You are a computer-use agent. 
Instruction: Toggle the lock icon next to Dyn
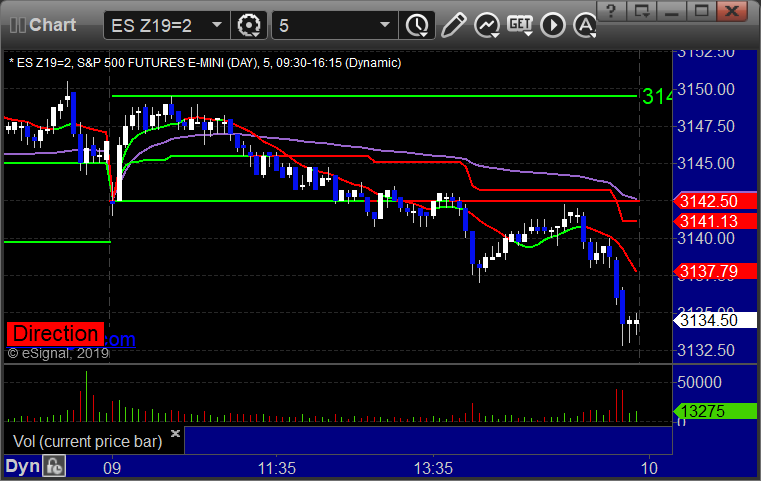pos(54,466)
